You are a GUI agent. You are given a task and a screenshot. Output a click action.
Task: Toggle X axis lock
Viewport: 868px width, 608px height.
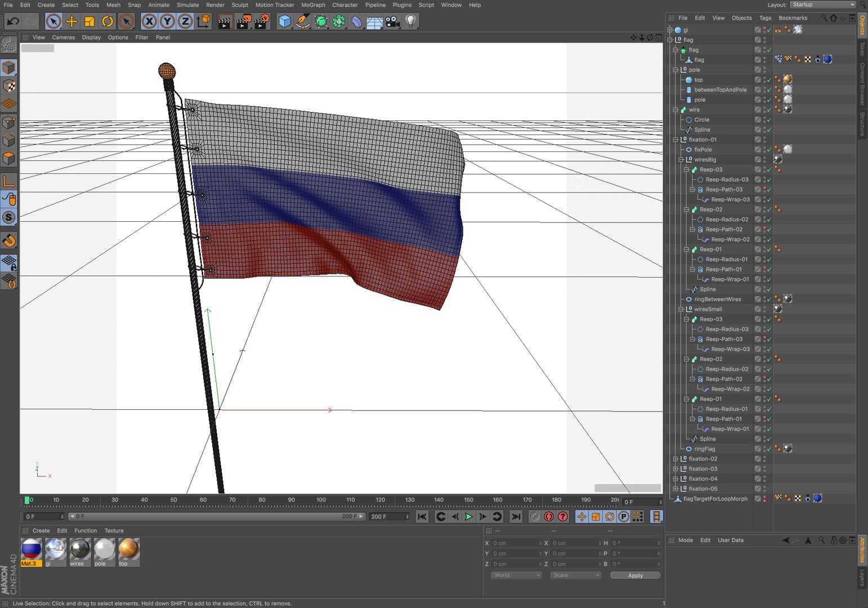click(x=149, y=21)
